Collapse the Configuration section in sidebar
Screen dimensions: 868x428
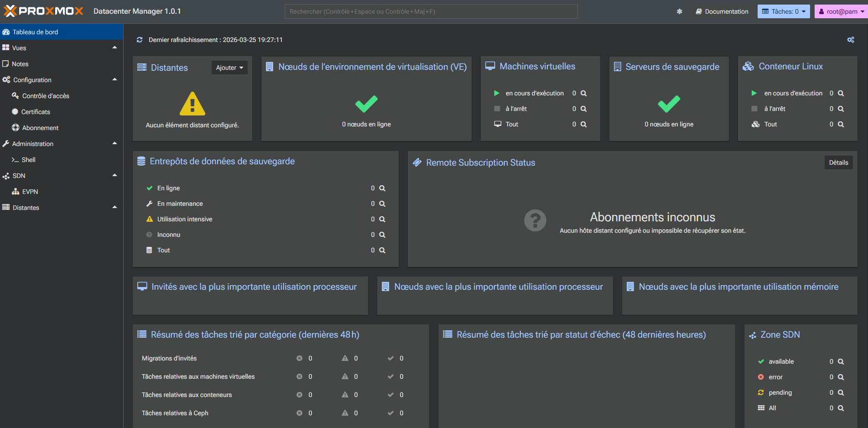pos(114,80)
